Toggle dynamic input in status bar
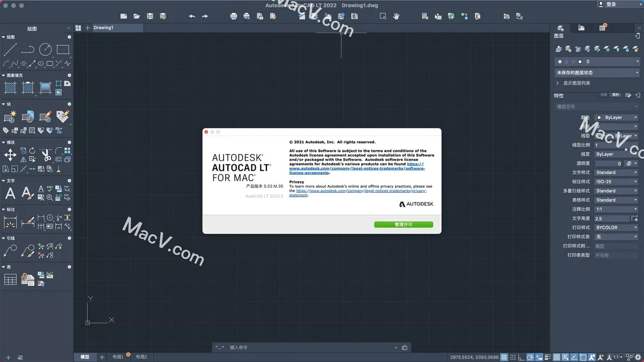644x362 pixels. [539, 358]
